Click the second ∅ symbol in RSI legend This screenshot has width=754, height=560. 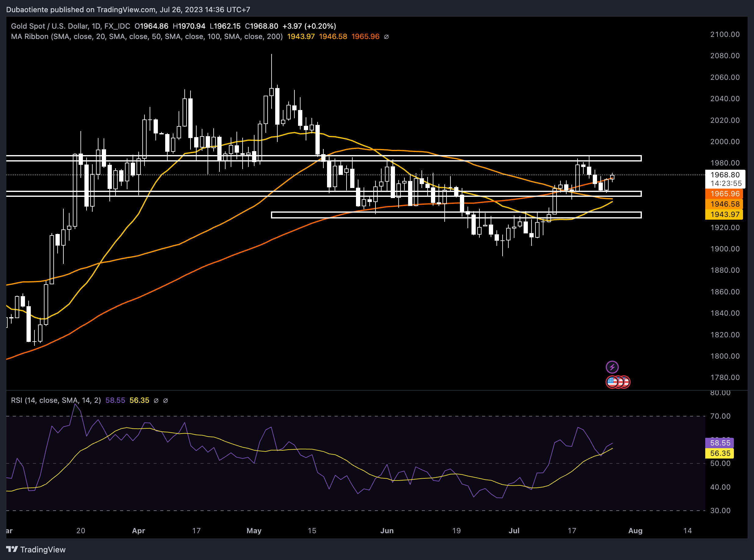[165, 400]
